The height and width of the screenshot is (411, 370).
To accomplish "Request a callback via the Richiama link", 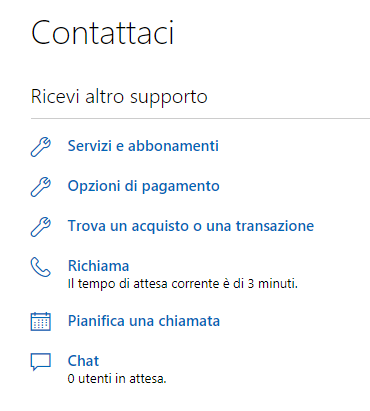I will coord(99,266).
